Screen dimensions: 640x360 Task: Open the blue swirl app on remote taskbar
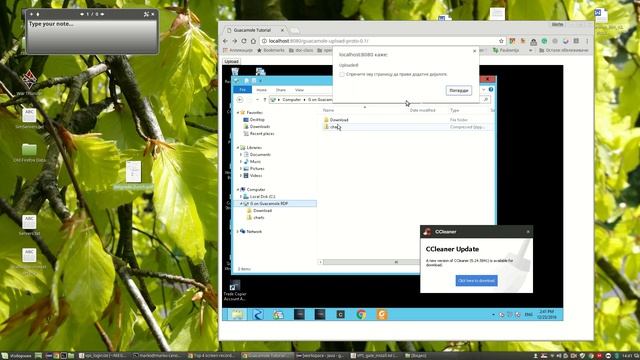pyautogui.click(x=258, y=314)
